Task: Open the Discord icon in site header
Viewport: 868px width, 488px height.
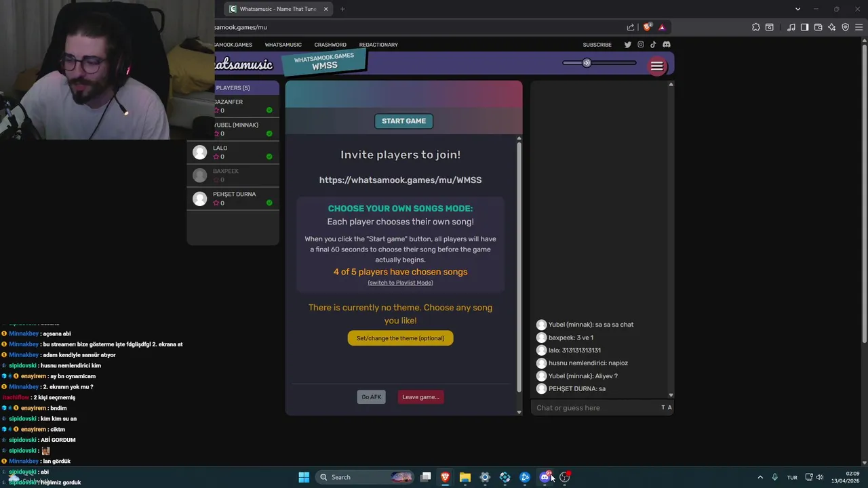Action: 667,45
